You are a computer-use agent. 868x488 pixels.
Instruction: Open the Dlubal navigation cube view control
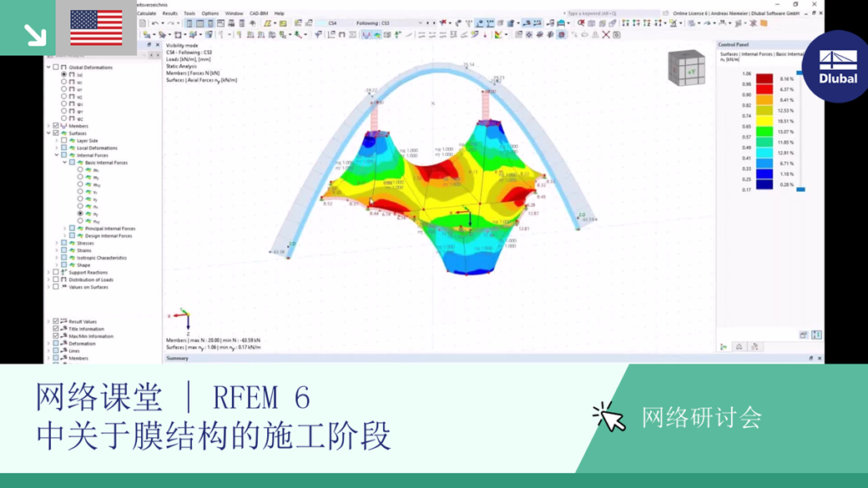pos(686,68)
